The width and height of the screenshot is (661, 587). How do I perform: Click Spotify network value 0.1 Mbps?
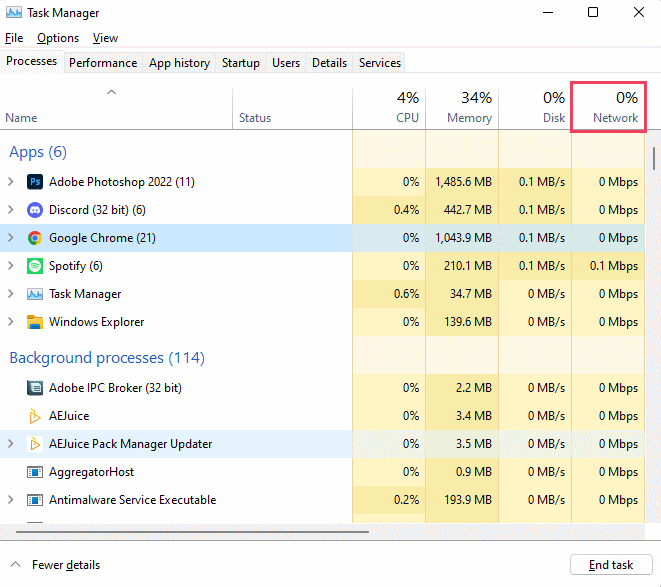pyautogui.click(x=614, y=266)
